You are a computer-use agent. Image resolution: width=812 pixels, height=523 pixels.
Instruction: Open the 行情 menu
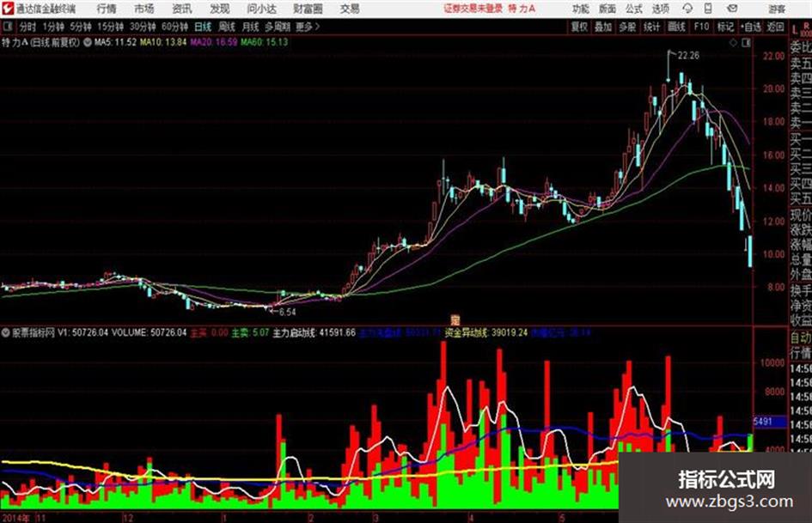(107, 9)
